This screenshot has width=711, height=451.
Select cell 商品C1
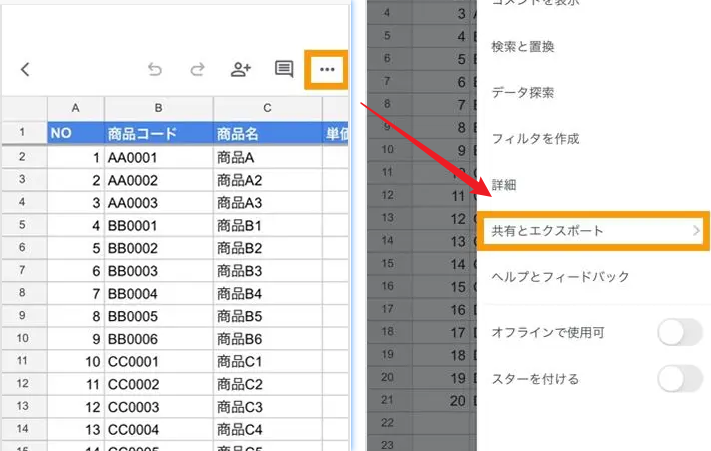(x=268, y=361)
